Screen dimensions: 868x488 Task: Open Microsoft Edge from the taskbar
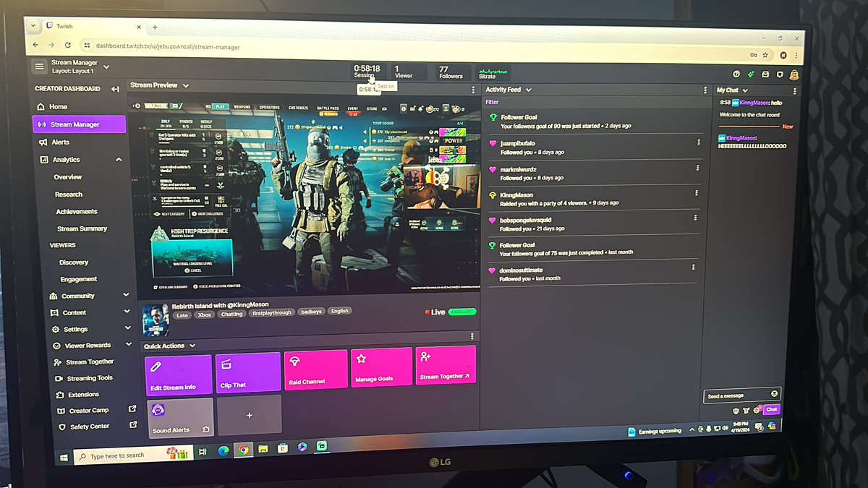click(223, 450)
